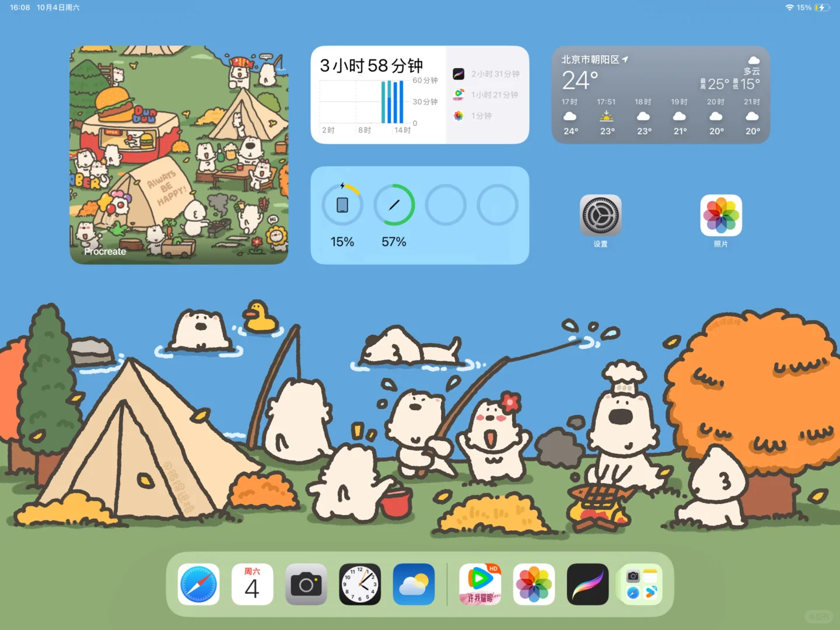840x630 pixels.
Task: Launch the large Camera app in the dock
Action: [306, 584]
